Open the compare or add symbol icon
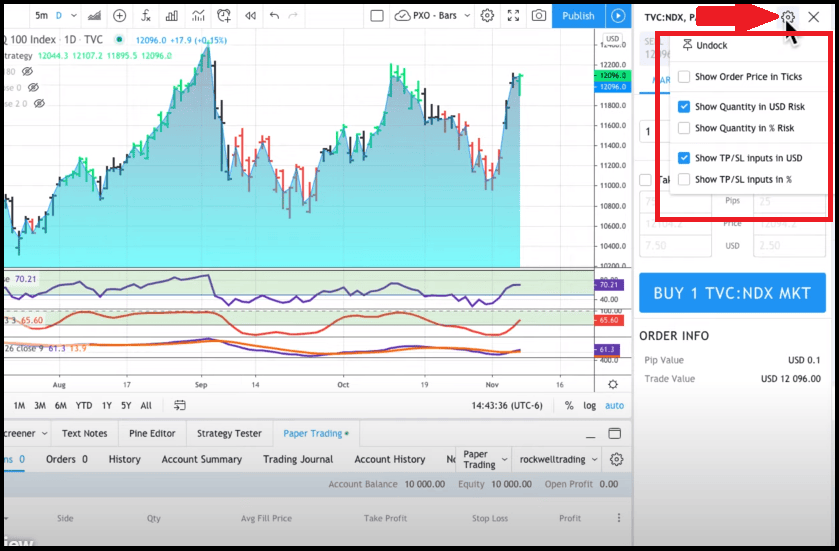This screenshot has width=839, height=551. 119,16
